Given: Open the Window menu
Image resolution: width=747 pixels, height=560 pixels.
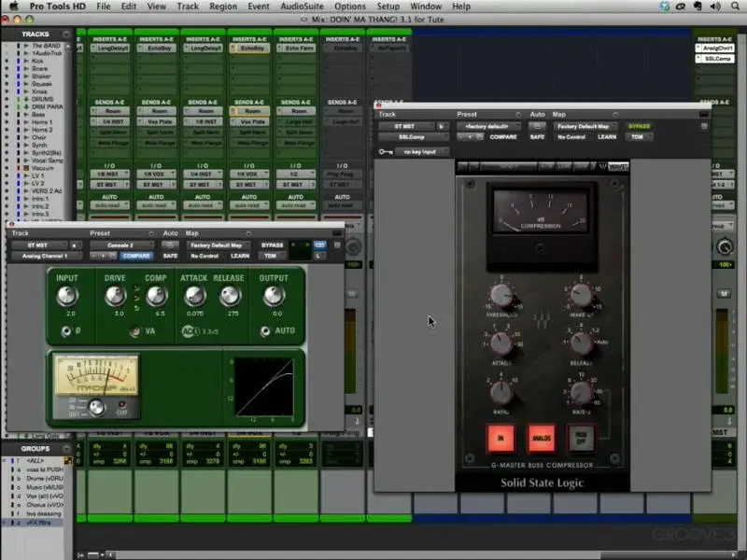Looking at the screenshot, I should point(426,7).
